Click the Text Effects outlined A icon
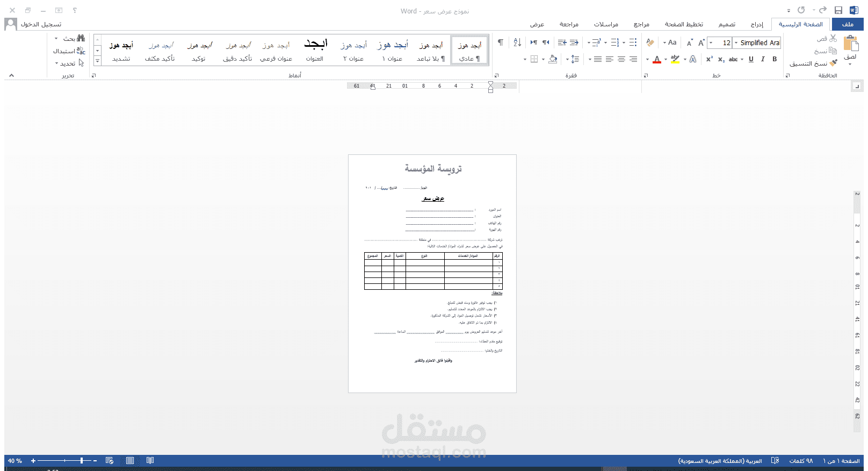Screen dimensions: 868x471 [x=693, y=59]
